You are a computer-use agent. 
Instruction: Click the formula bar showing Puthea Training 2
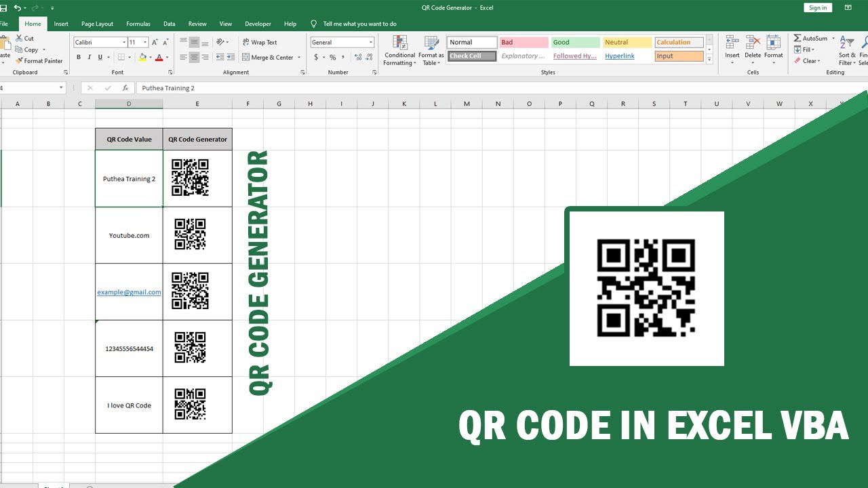(502, 88)
